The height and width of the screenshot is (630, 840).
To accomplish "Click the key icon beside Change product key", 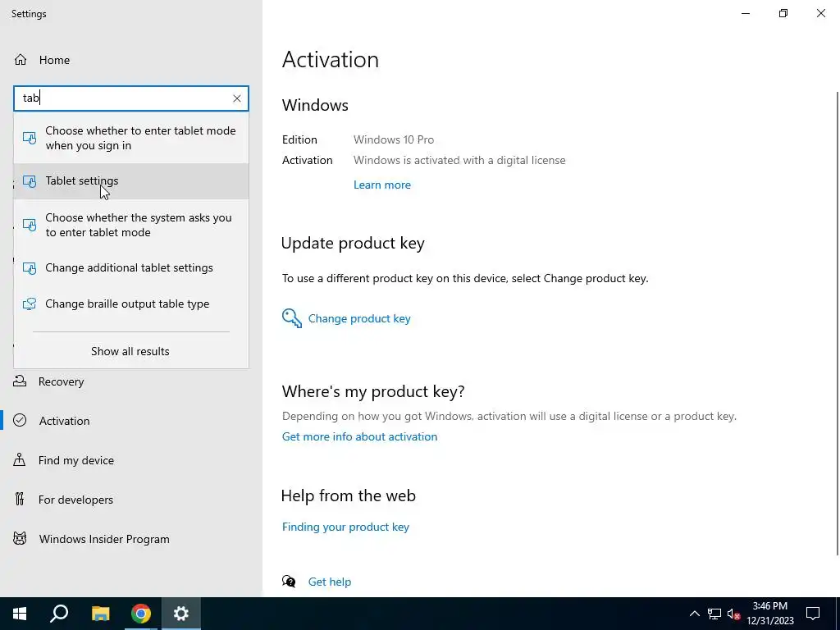I will [292, 318].
